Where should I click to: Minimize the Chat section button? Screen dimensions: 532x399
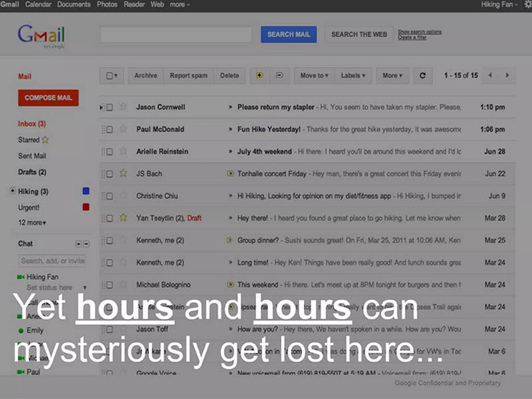[87, 244]
